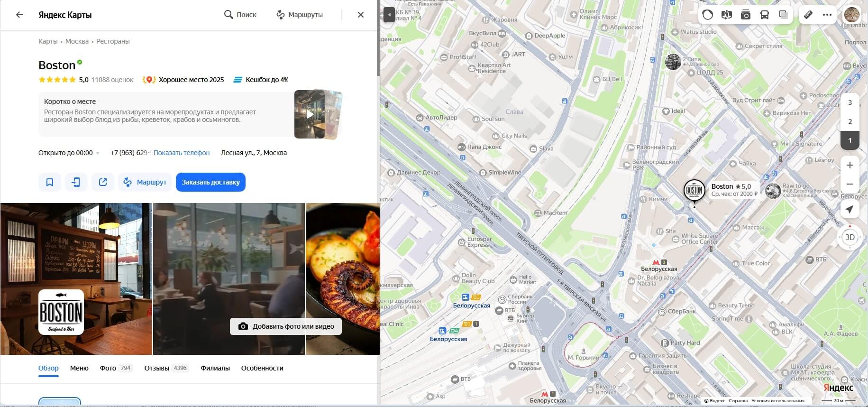This screenshot has width=868, height=407.
Task: Send Boston to phone icon
Action: (76, 182)
